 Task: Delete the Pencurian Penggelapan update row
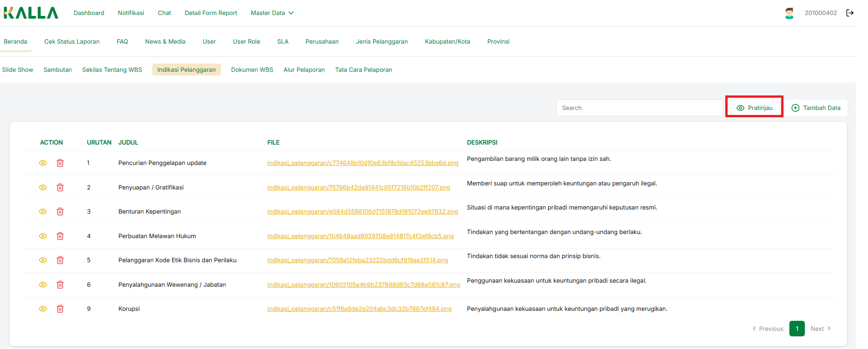point(60,163)
